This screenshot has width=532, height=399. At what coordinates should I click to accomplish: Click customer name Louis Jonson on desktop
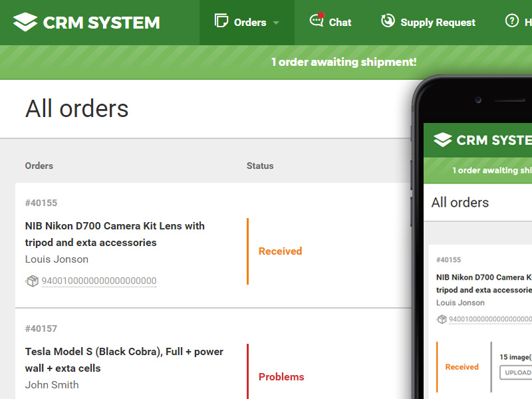click(57, 259)
